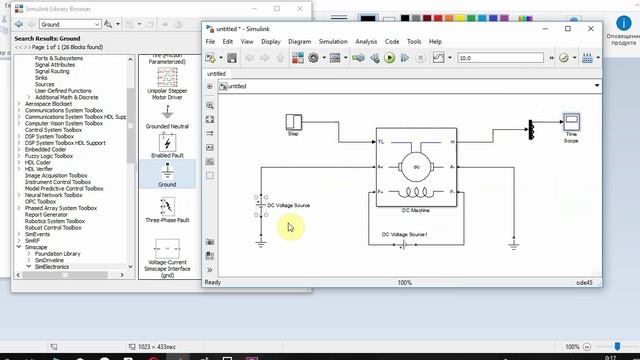Click the Step block in the model
Screen dimensions: 640x360
pos(293,122)
